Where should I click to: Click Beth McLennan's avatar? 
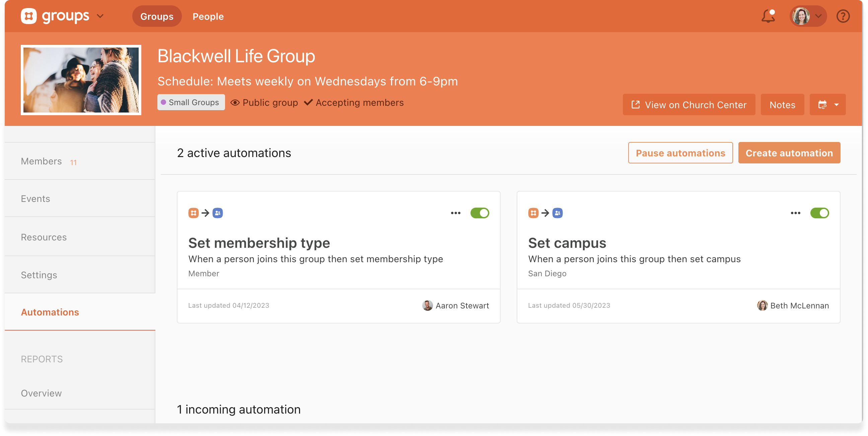[762, 305]
